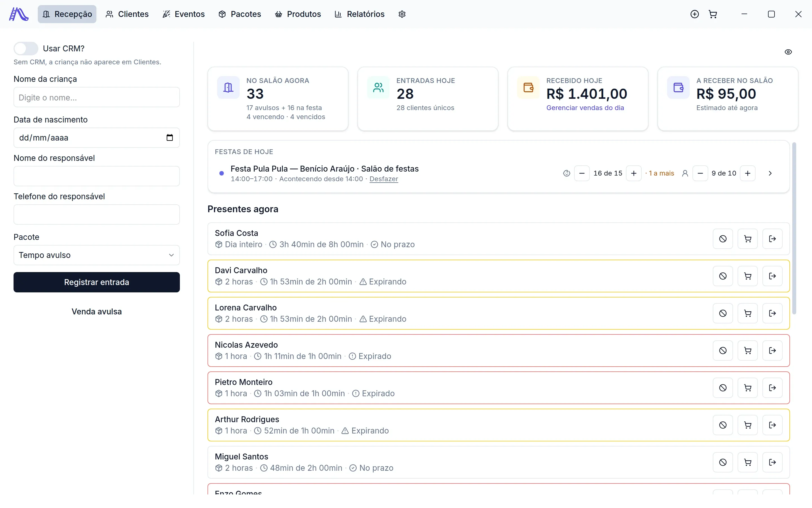Open the cart for Lorena Carvalho

click(x=748, y=314)
